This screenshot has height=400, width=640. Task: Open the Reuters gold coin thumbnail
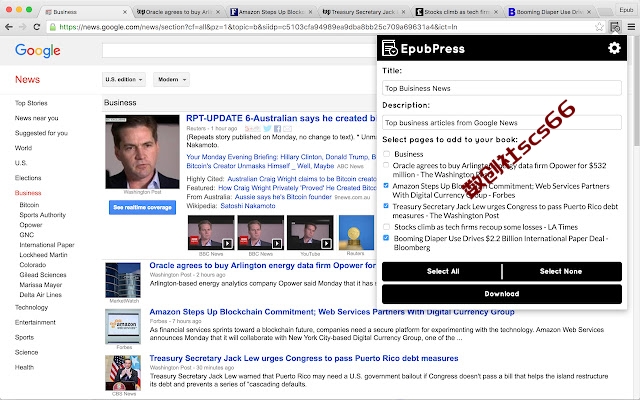pos(356,232)
